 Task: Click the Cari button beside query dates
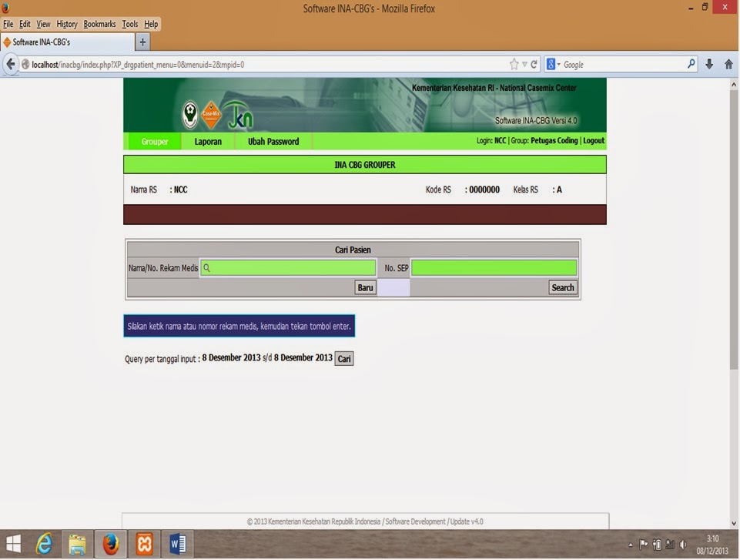coord(343,358)
